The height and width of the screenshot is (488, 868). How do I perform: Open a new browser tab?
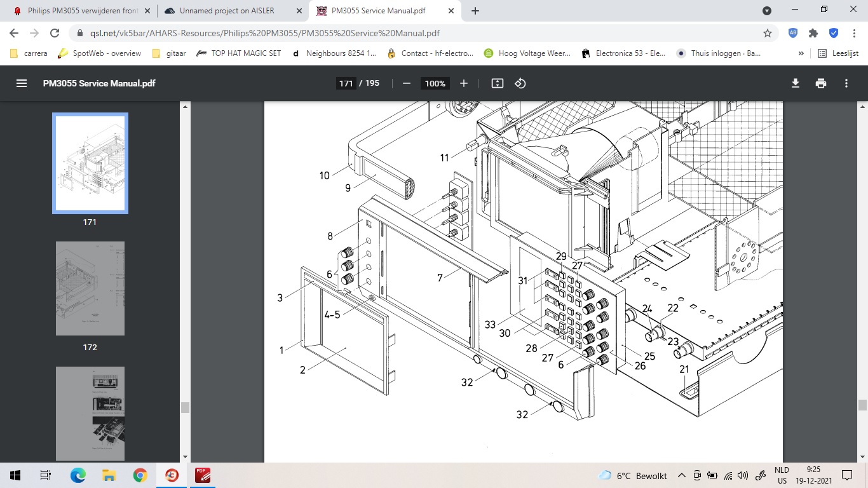click(x=475, y=11)
